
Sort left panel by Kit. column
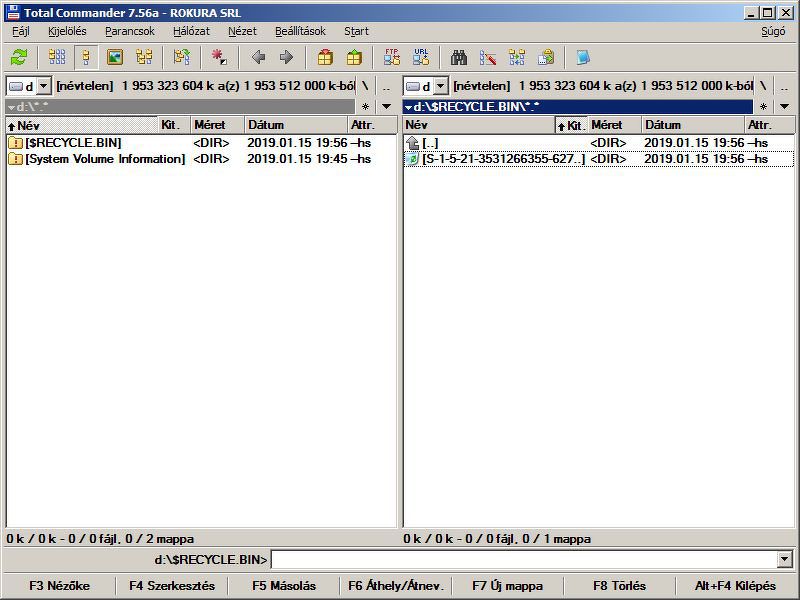174,125
